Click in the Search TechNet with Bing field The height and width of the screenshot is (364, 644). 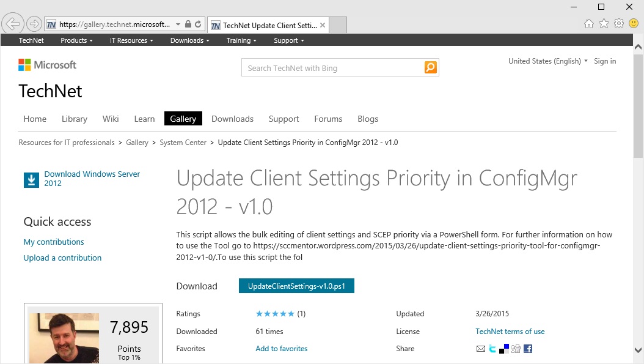coord(333,68)
